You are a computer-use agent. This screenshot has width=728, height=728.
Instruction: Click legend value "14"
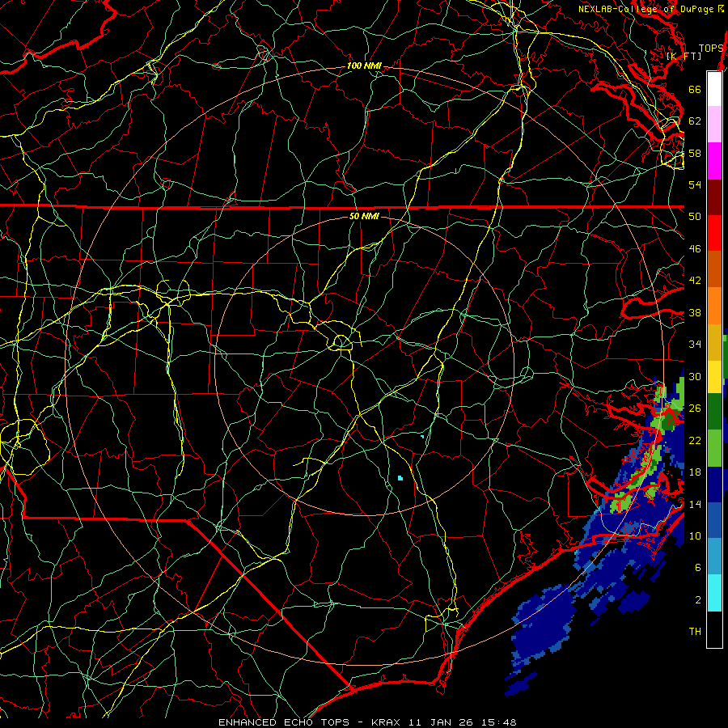[x=695, y=504]
